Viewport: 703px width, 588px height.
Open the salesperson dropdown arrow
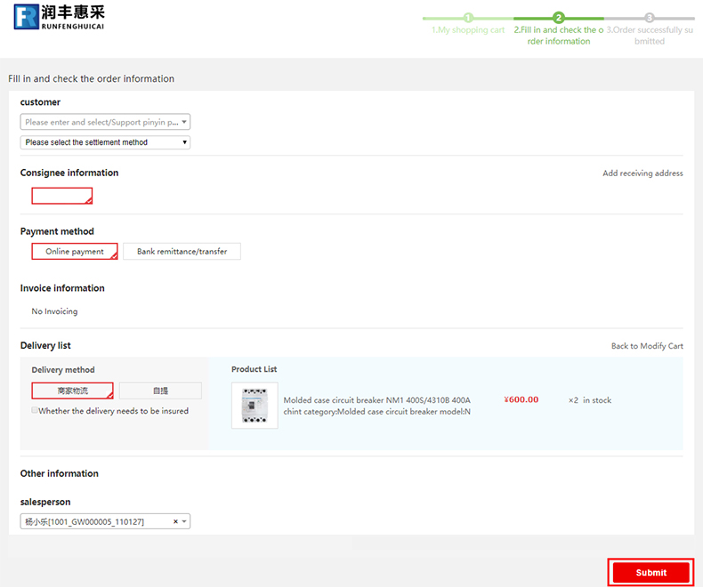tap(184, 522)
